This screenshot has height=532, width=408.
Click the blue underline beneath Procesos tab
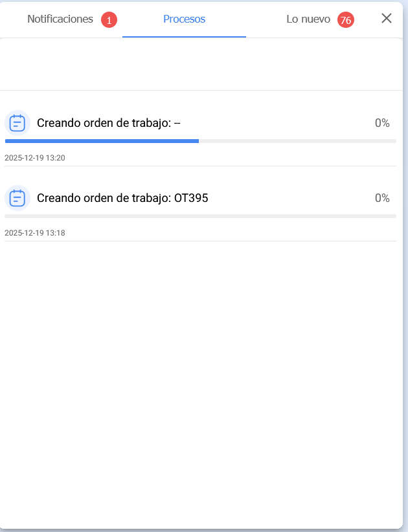(184, 37)
